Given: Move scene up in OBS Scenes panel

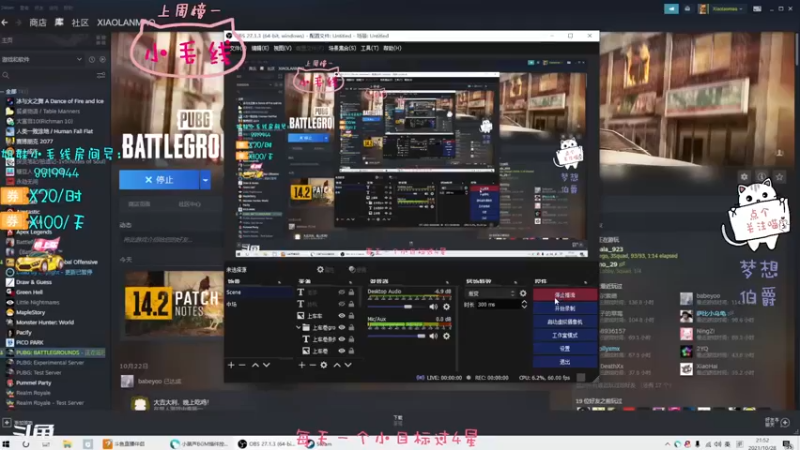Looking at the screenshot, I should tap(255, 365).
